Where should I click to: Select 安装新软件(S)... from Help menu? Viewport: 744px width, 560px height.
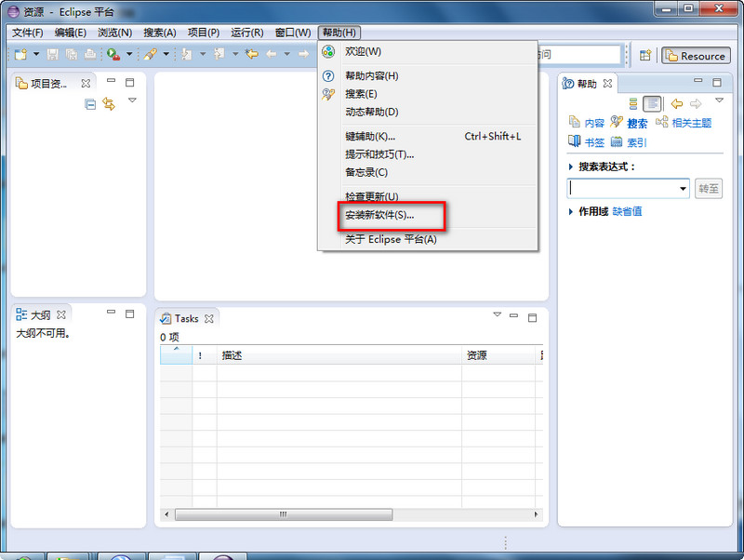tap(379, 215)
